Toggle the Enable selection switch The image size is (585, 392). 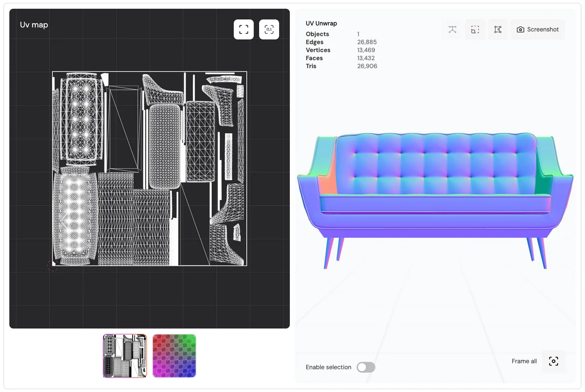pos(366,367)
